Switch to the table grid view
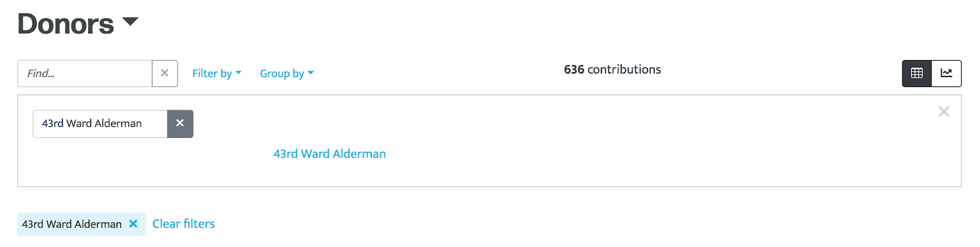 click(917, 74)
